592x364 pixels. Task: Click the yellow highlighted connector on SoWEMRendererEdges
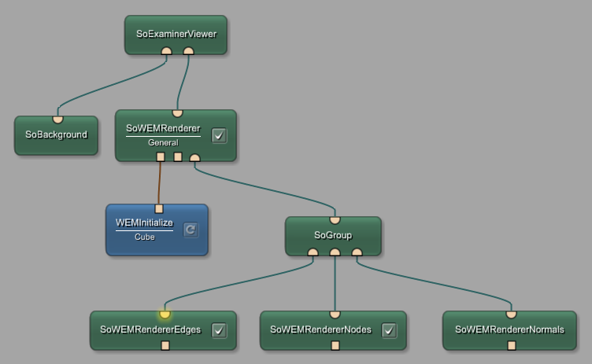point(165,314)
